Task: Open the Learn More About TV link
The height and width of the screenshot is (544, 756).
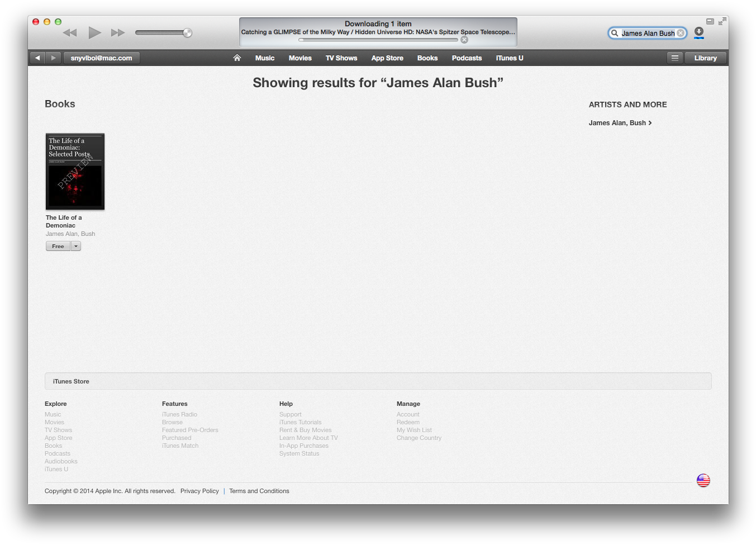Action: [308, 438]
